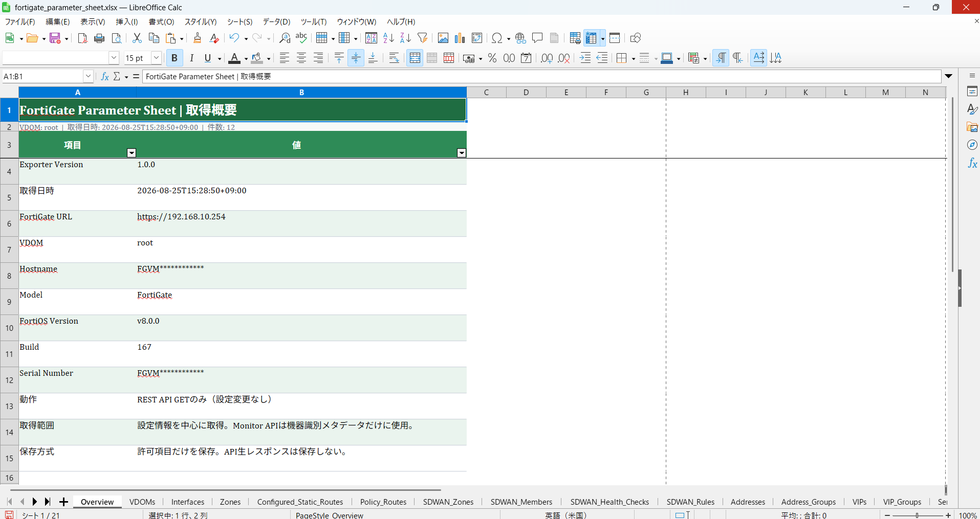
Task: Open the データ(D) menu
Action: tap(276, 22)
